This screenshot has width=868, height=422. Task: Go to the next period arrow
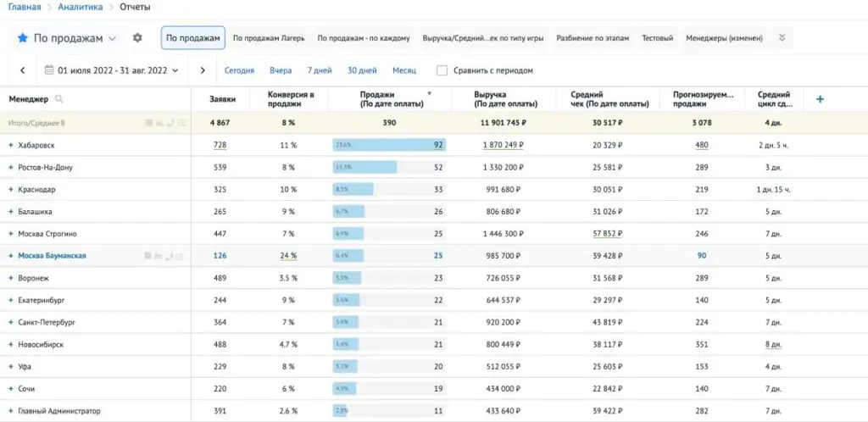pos(203,70)
